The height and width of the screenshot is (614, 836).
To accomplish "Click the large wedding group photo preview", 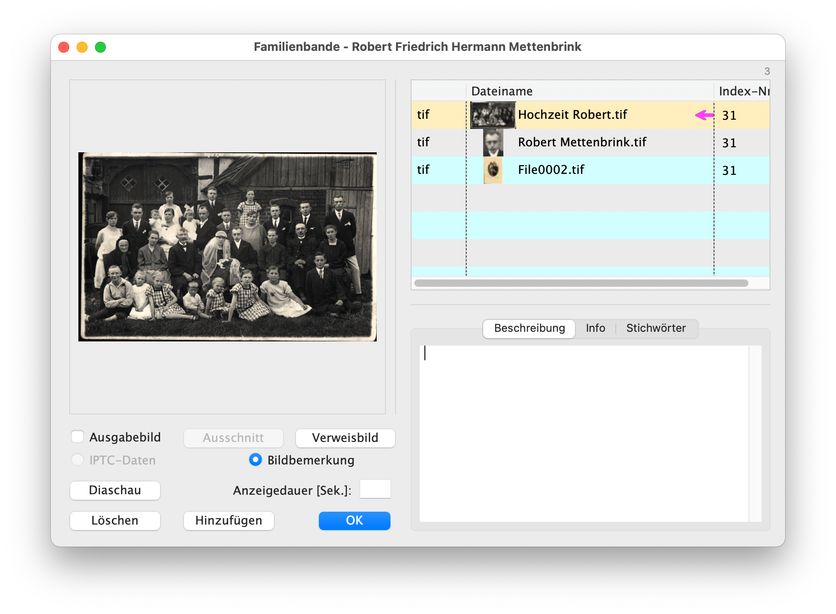I will (x=228, y=247).
